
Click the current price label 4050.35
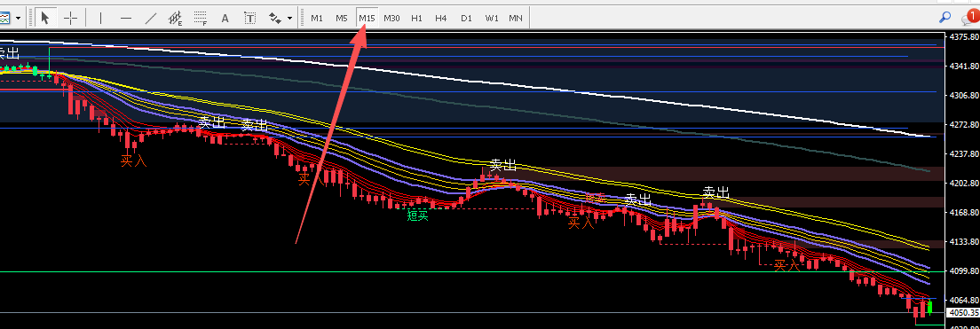pyautogui.click(x=964, y=312)
